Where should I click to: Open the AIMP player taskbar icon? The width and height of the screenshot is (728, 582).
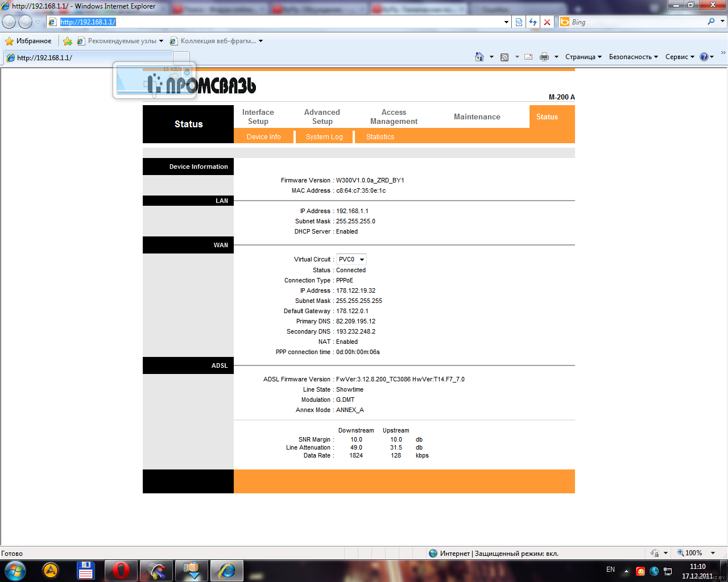coord(51,571)
